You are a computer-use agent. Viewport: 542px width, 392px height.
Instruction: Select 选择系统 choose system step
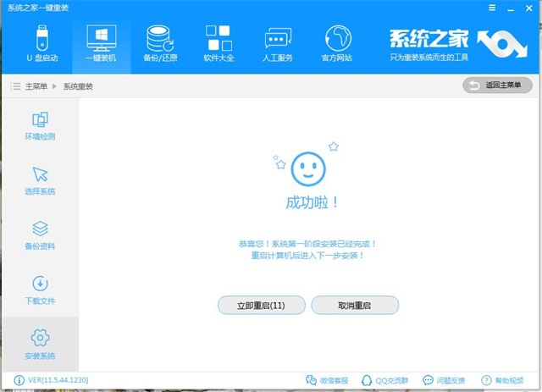point(40,180)
